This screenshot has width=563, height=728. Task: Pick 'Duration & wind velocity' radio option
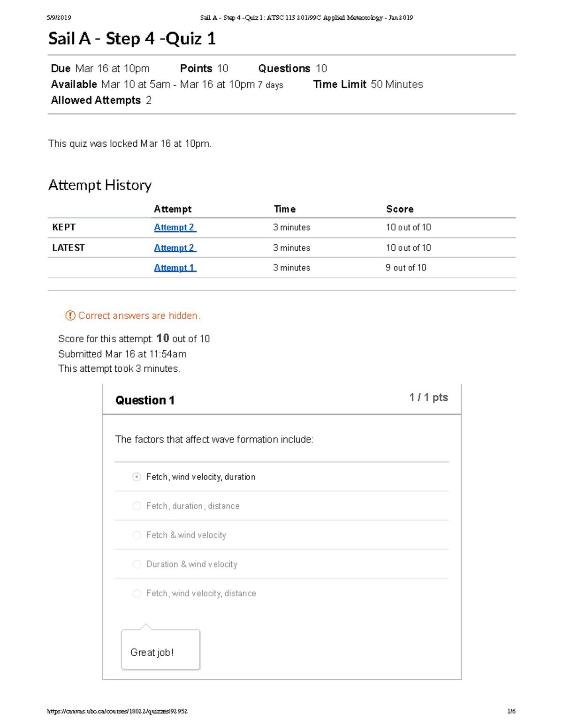pos(137,564)
